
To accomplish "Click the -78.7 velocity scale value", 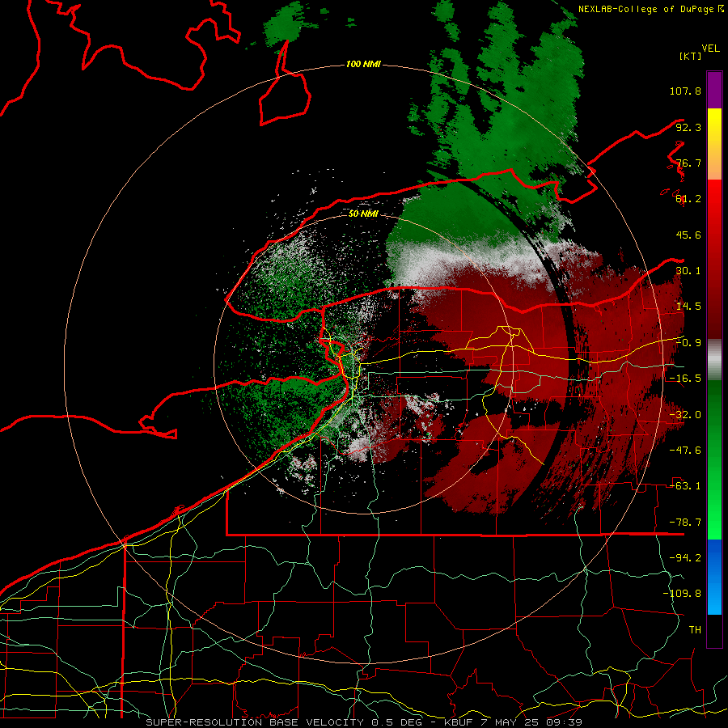I will [x=685, y=523].
